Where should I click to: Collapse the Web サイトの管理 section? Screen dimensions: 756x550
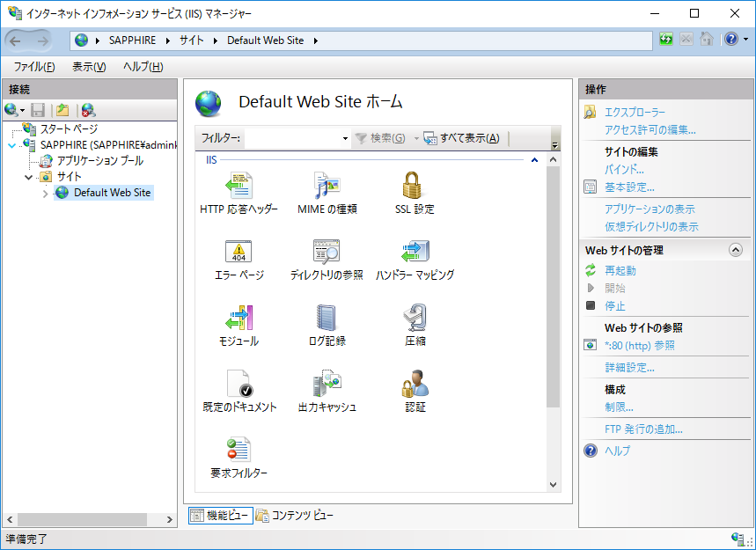[x=735, y=250]
